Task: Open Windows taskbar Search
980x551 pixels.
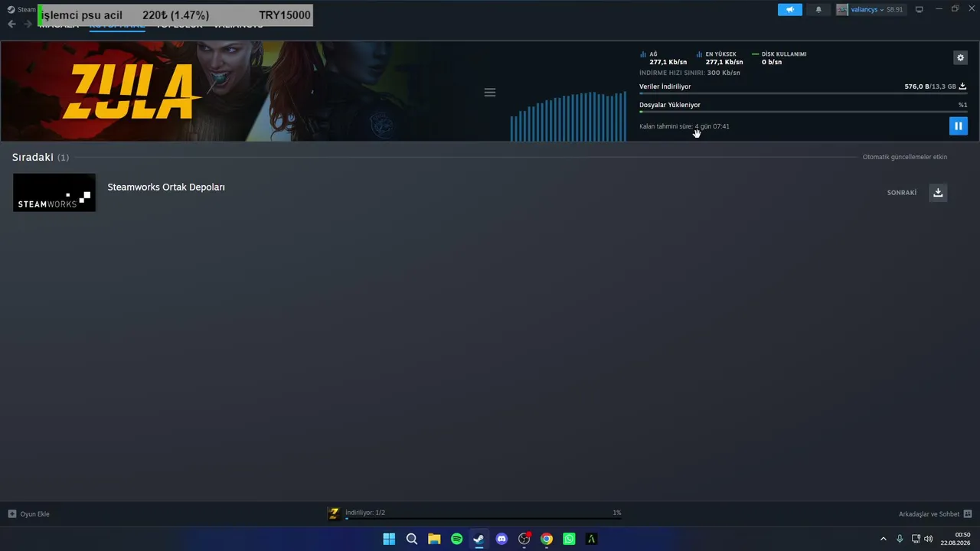Action: tap(412, 539)
